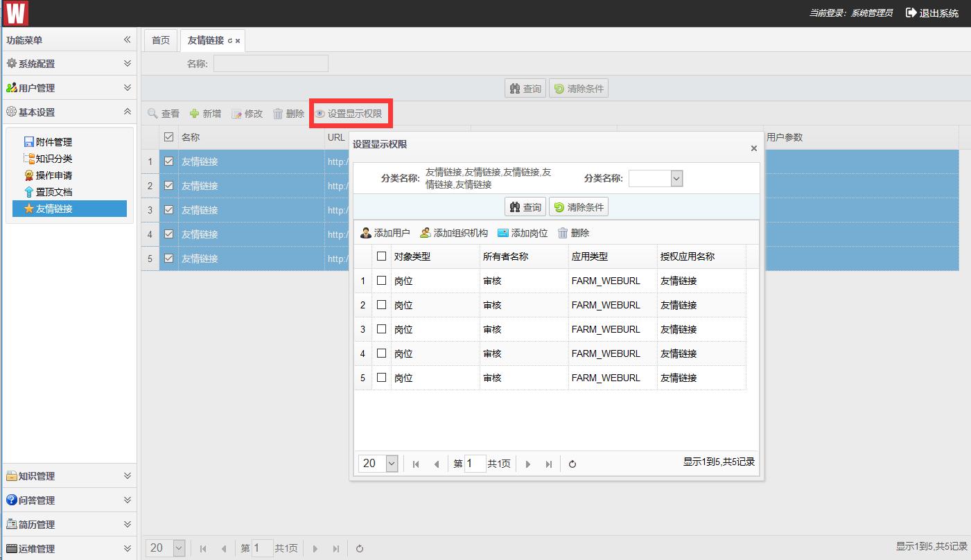Viewport: 971px width, 560px height.
Task: Check row 5 in the dialog grid
Action: (x=381, y=378)
